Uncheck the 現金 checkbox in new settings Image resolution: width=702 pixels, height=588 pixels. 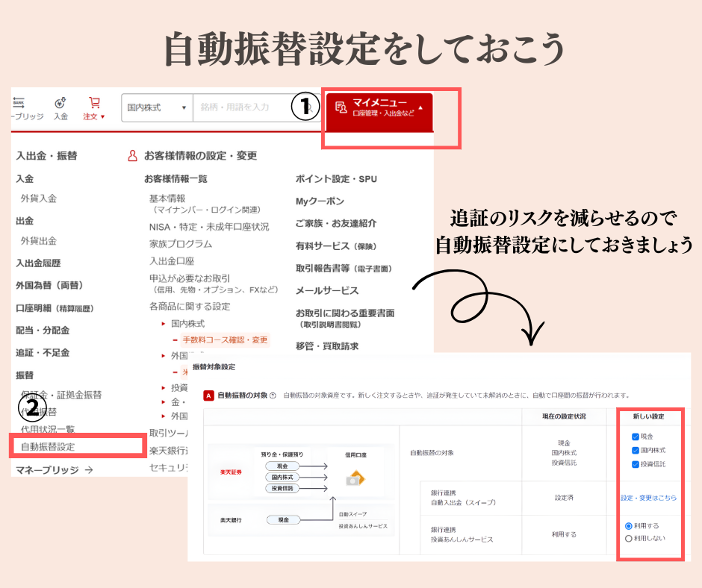pos(635,437)
